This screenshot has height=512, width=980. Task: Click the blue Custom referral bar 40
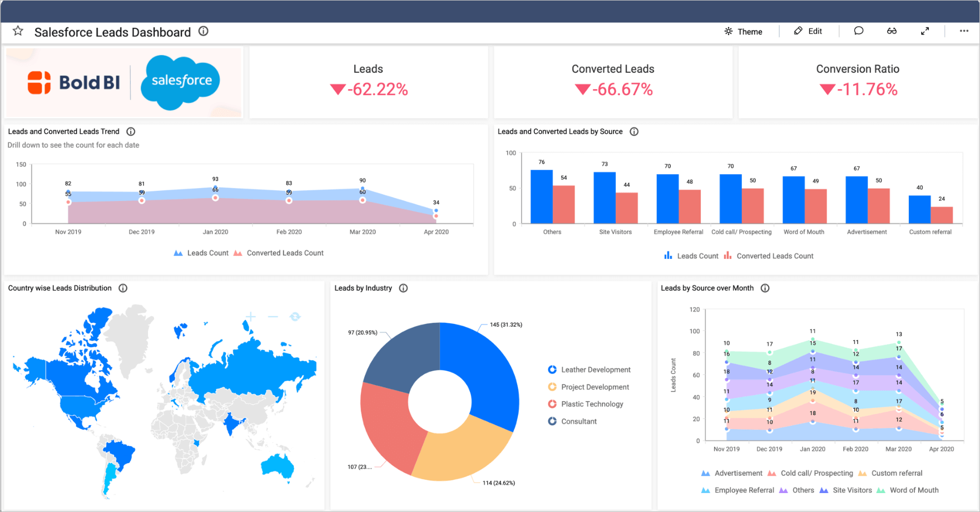919,209
